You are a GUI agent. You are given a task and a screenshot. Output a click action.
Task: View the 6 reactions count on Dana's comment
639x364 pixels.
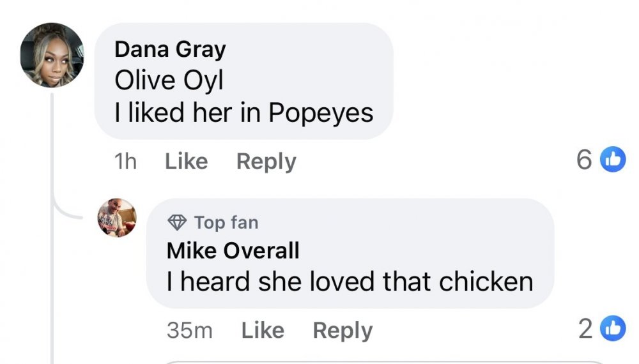584,160
